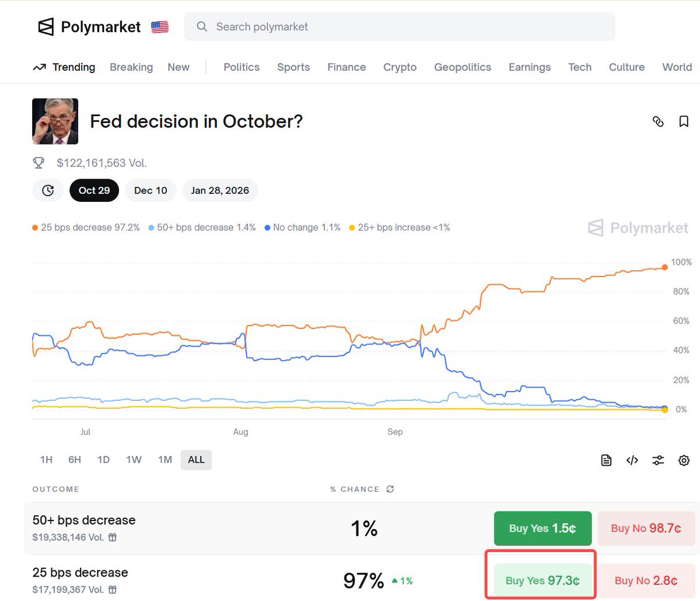Switch chart range to 1W
This screenshot has width=700, height=601.
(134, 460)
